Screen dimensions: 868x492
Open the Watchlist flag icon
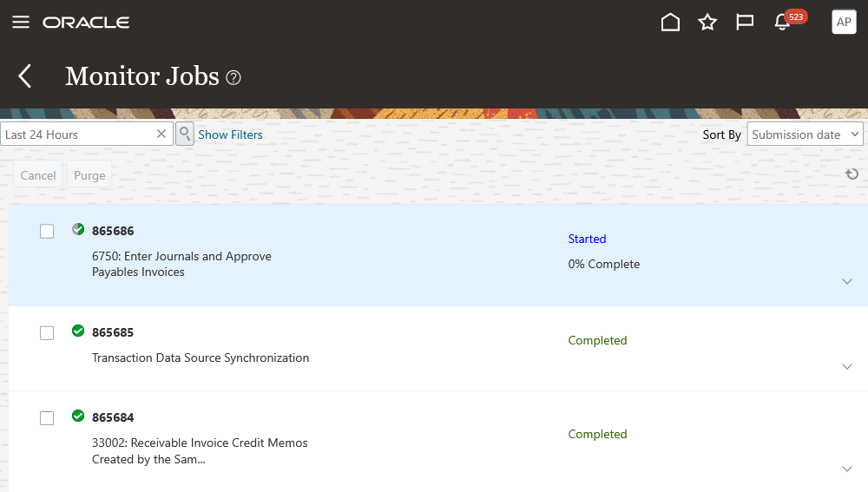click(x=745, y=23)
